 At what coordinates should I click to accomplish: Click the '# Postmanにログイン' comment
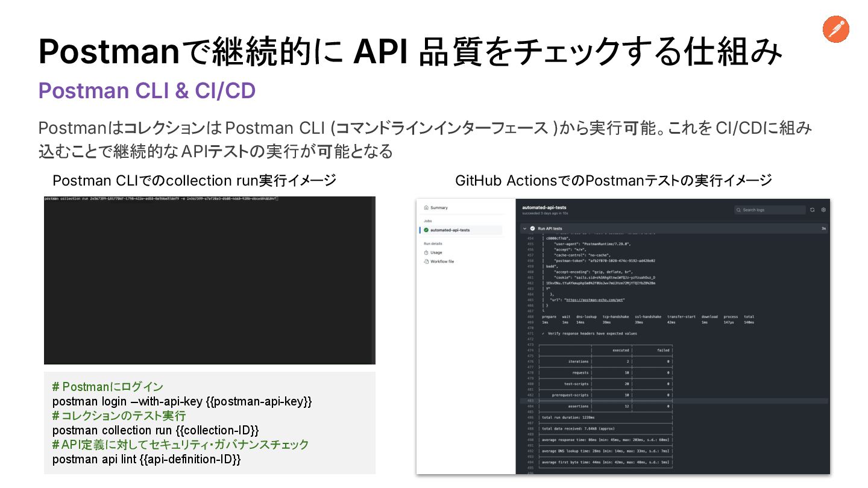point(108,387)
